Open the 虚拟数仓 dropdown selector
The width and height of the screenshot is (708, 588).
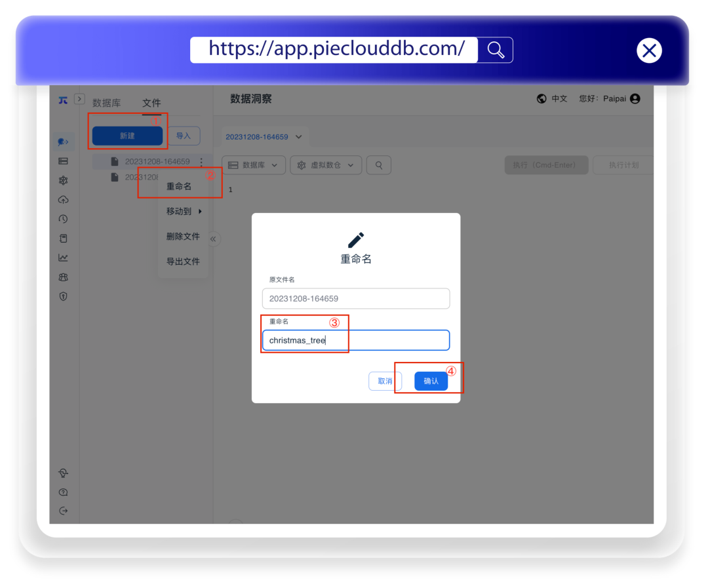[x=326, y=165]
